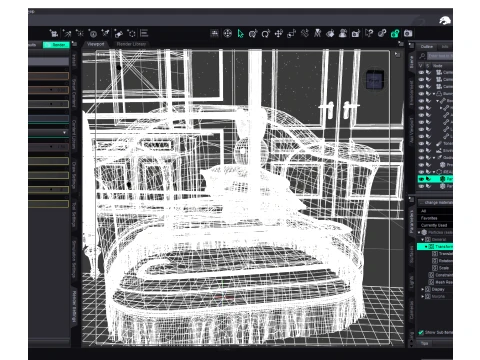
Task: Toggle visibility eye of highlighted particle node
Action: pyautogui.click(x=421, y=179)
